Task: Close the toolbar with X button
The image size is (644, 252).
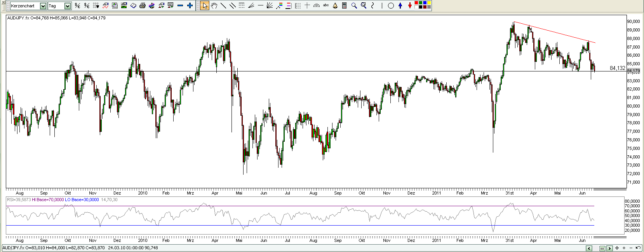Action: click(x=3, y=2)
